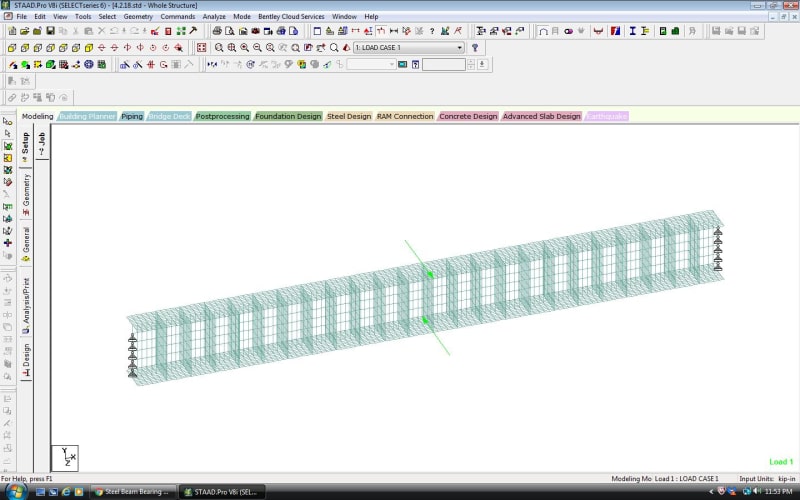This screenshot has height=500, width=800.
Task: Switch to the Postprocessing tab
Action: [222, 116]
